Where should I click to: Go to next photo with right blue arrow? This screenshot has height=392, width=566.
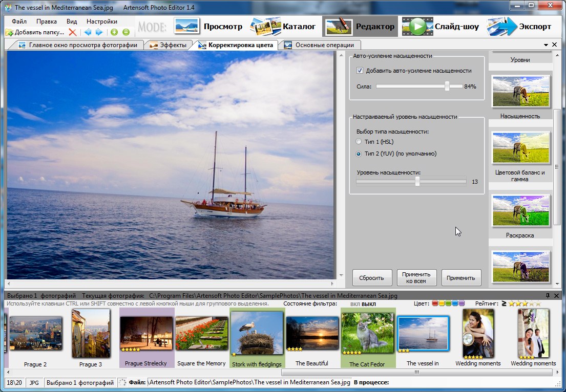pos(99,32)
